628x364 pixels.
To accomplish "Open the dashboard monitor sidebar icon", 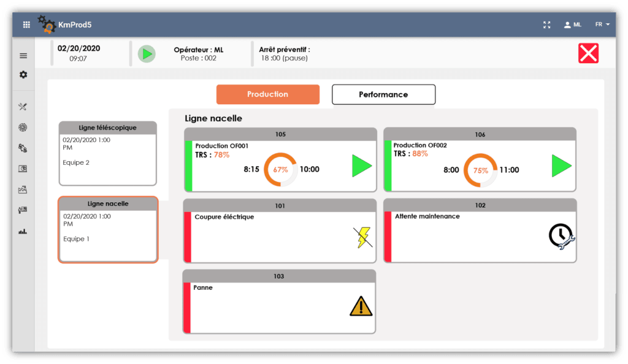I will (x=23, y=169).
